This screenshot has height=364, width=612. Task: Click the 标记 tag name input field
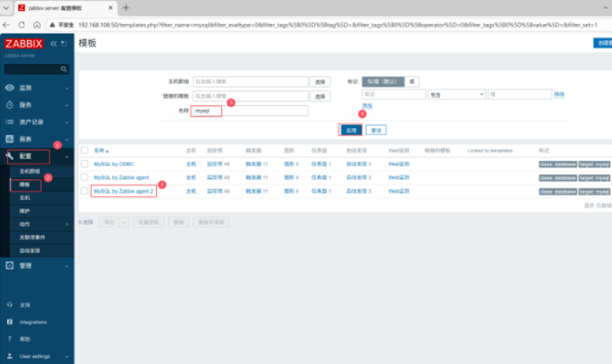point(394,94)
